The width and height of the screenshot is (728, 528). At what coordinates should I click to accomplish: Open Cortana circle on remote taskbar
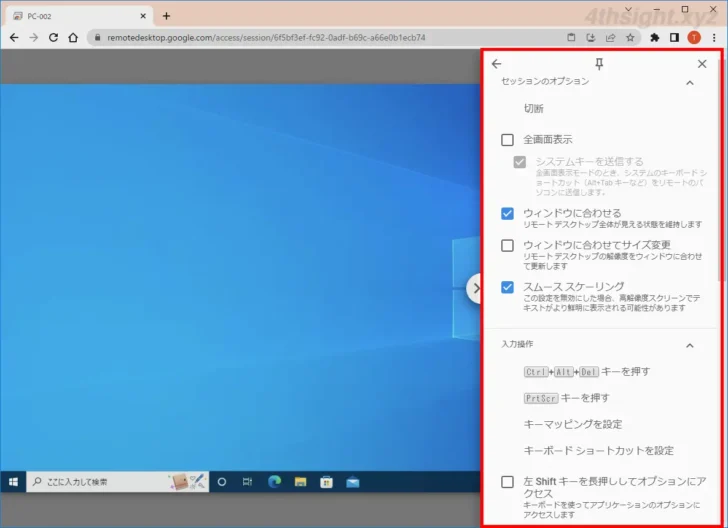tap(222, 482)
